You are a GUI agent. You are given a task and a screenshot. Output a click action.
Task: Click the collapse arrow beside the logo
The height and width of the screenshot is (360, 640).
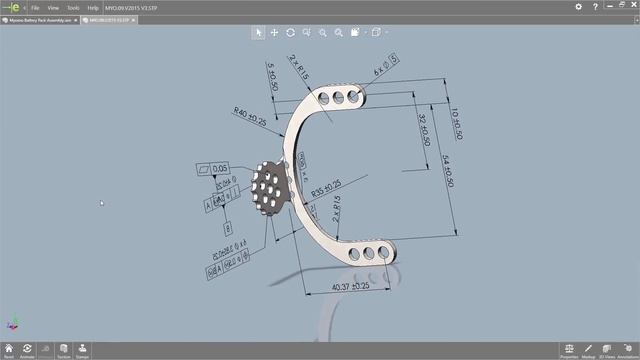click(x=24, y=8)
